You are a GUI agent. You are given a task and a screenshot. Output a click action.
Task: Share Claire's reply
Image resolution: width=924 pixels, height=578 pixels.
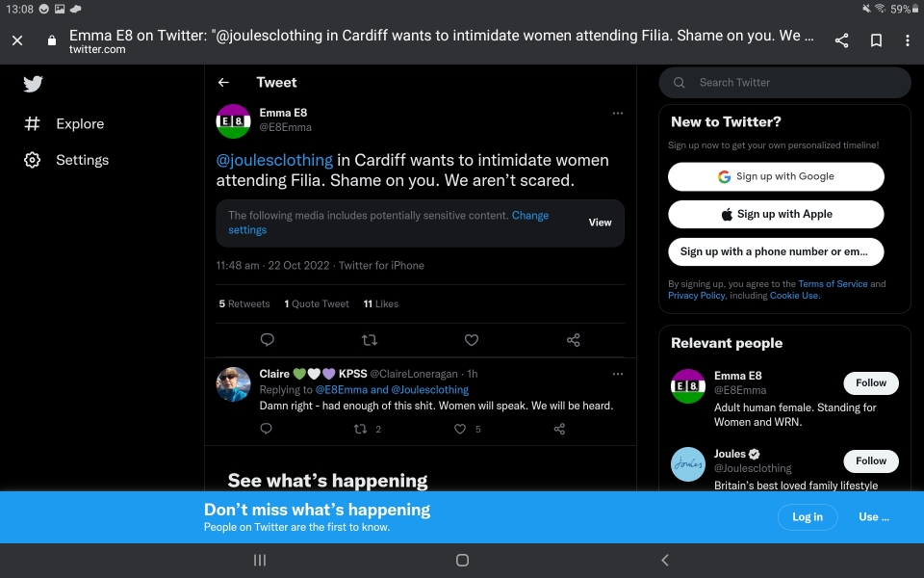coord(560,429)
